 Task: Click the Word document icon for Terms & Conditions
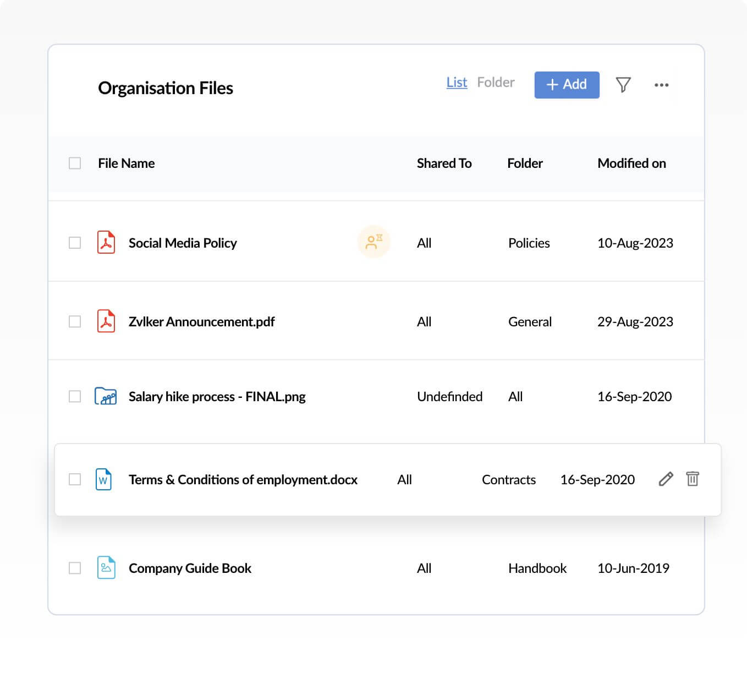[103, 479]
